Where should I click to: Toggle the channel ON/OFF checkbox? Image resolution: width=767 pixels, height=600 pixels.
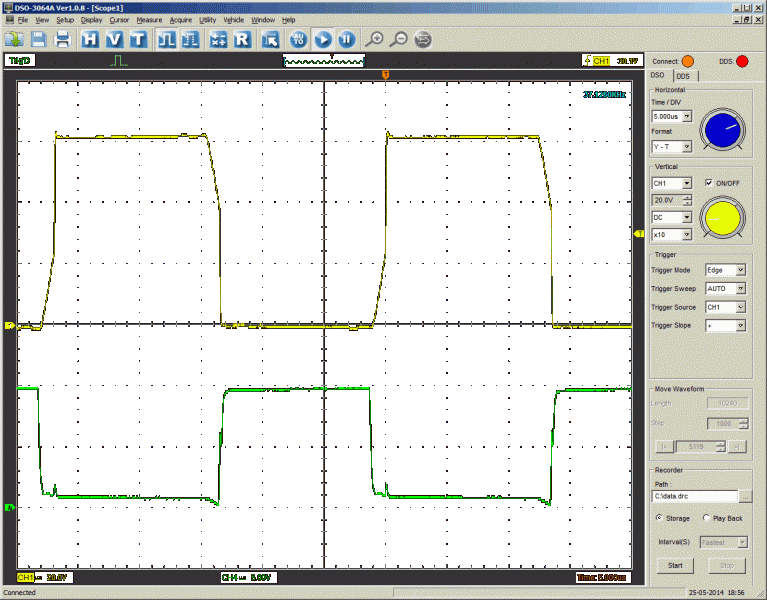click(709, 183)
